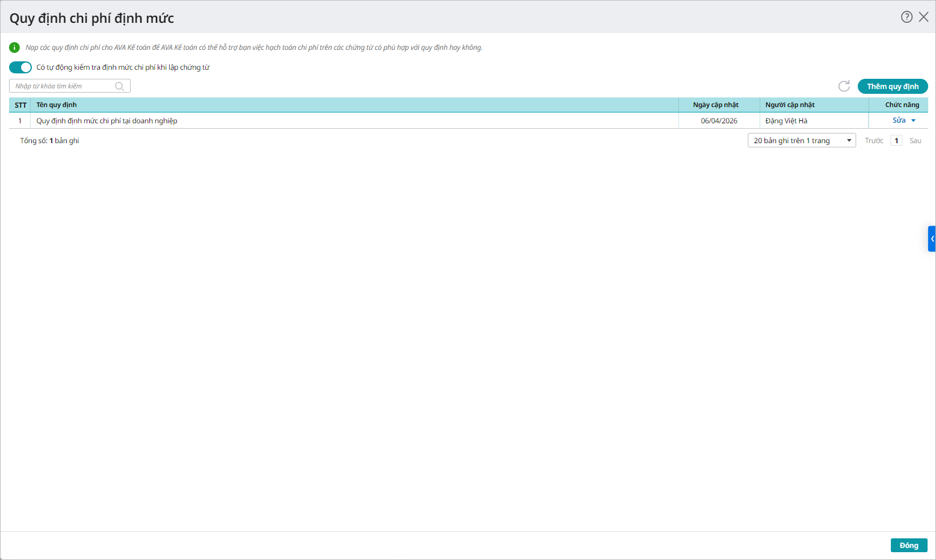Expand the blue side panel tab
This screenshot has width=936, height=560.
point(932,239)
